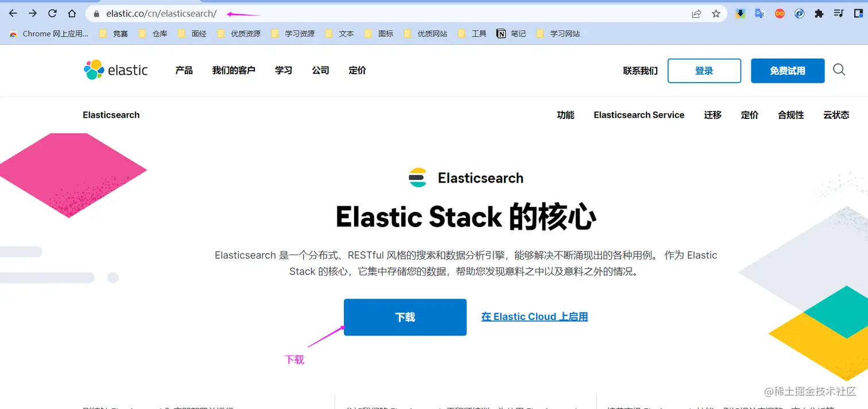
Task: Open the Extensions puzzle menu
Action: [x=819, y=14]
